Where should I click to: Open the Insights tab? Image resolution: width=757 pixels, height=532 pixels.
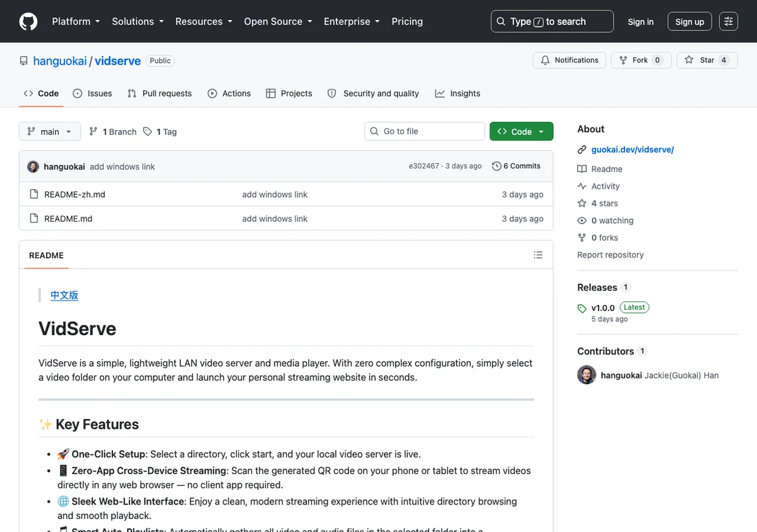tap(457, 94)
